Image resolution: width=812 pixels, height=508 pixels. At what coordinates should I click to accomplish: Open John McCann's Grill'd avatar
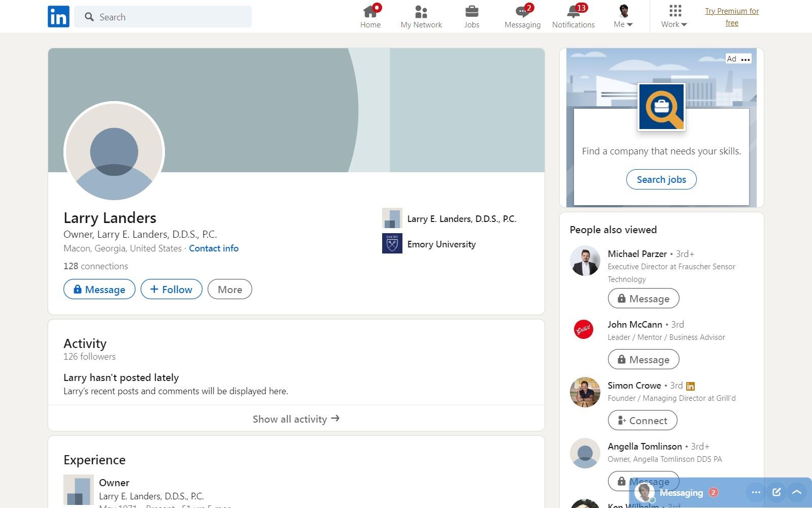[584, 330]
